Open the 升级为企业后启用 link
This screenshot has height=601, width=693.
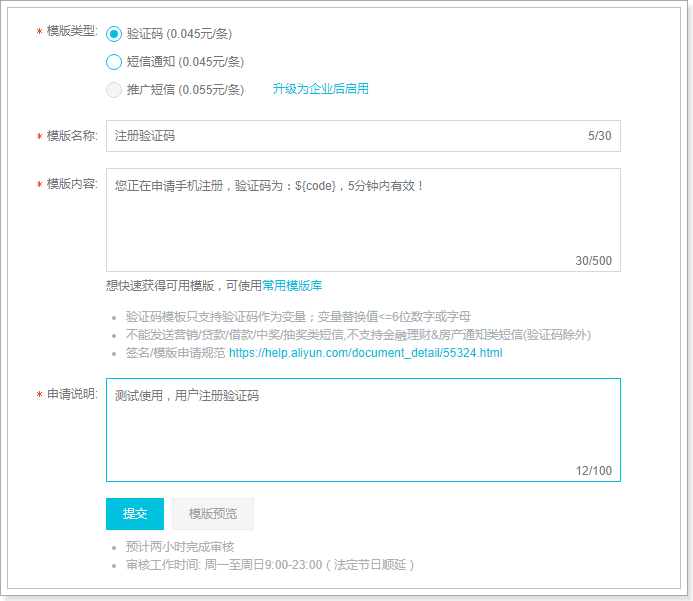pyautogui.click(x=320, y=89)
